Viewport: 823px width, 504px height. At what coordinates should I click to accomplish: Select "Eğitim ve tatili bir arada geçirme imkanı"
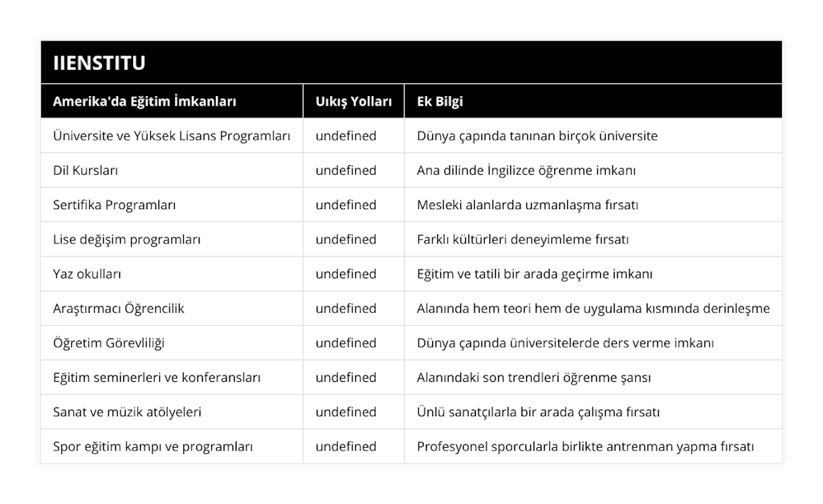point(534,274)
